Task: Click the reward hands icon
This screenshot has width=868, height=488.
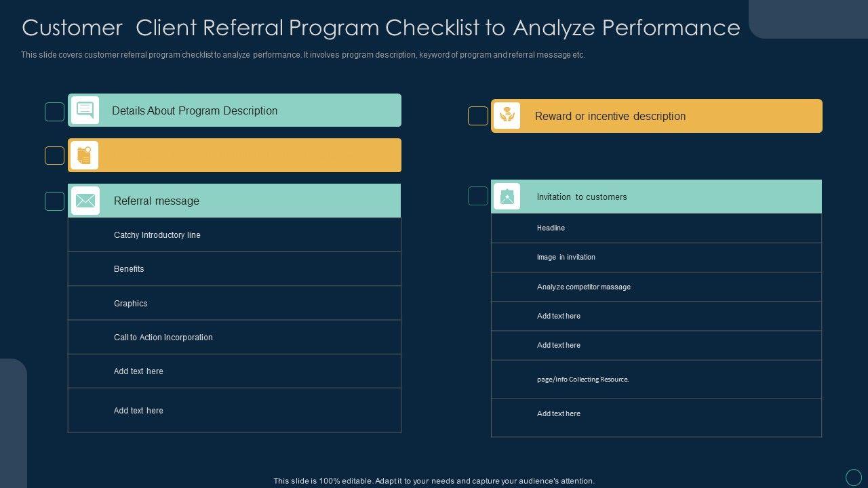Action: [x=507, y=116]
